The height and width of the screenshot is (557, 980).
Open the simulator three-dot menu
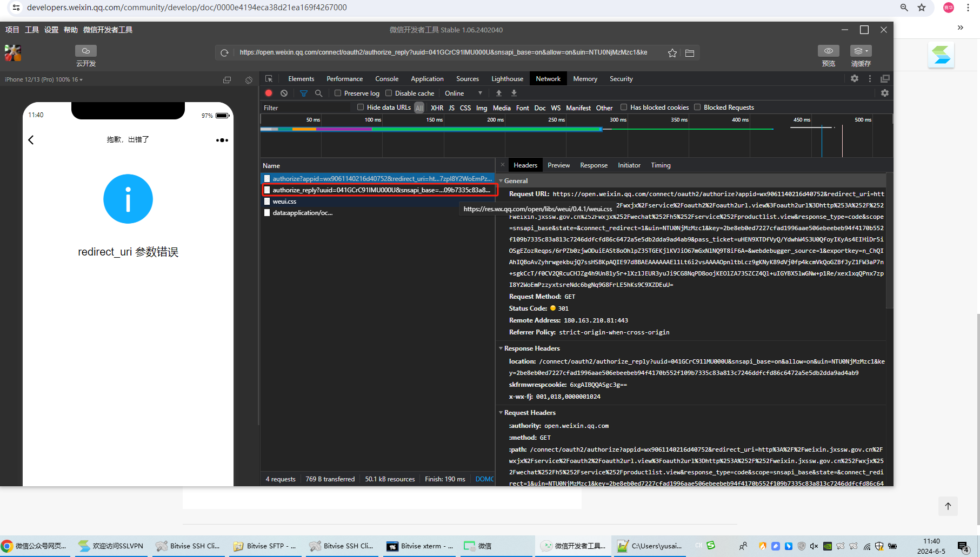pyautogui.click(x=222, y=140)
